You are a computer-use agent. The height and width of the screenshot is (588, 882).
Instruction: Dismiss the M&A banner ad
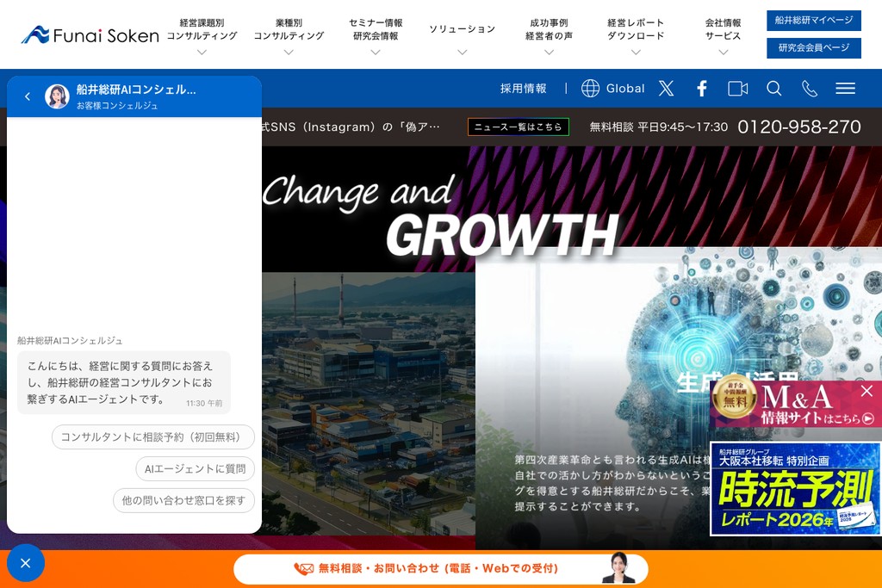pos(866,392)
